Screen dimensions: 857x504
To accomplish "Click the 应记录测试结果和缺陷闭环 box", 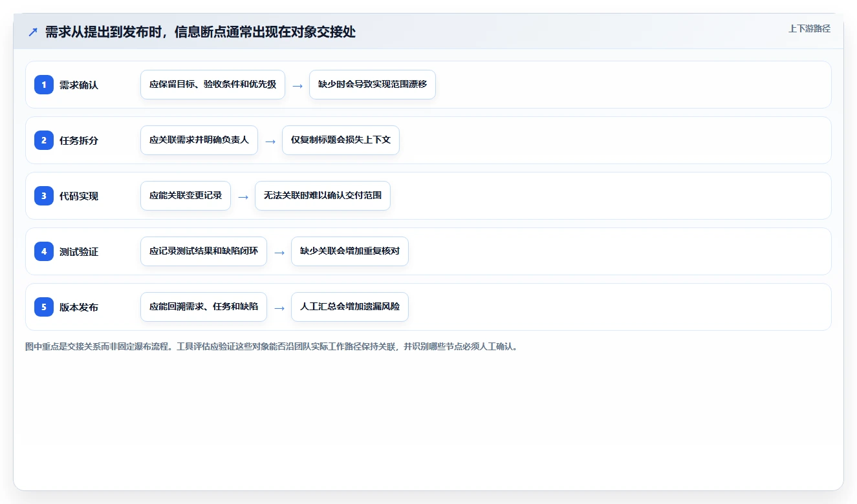I will 204,251.
